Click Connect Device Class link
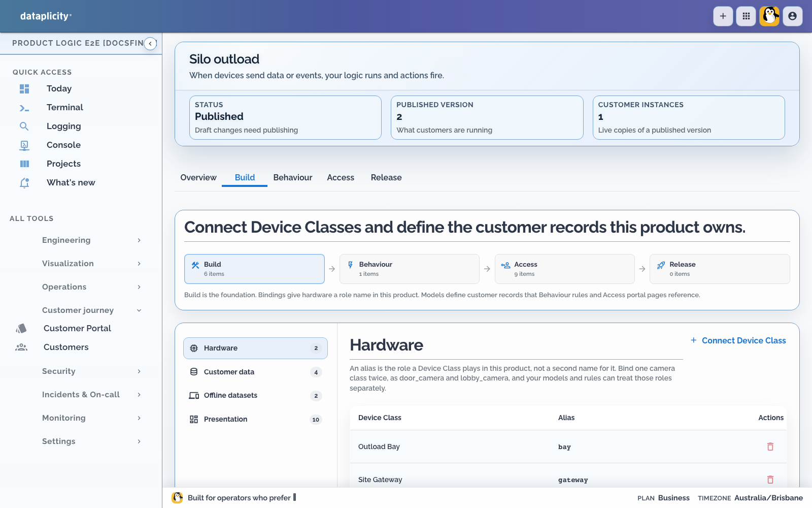 click(738, 340)
